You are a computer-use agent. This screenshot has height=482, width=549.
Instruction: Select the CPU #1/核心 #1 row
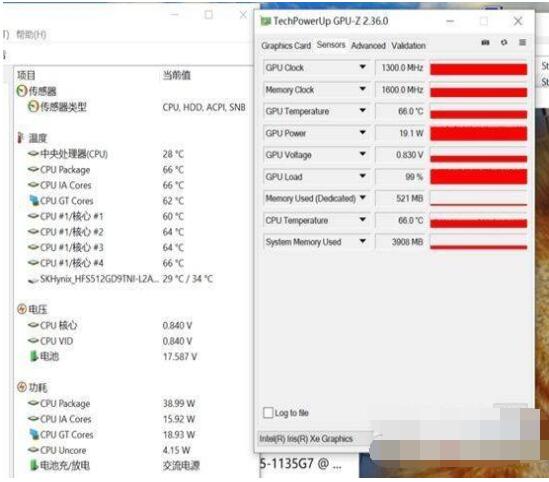click(106, 216)
